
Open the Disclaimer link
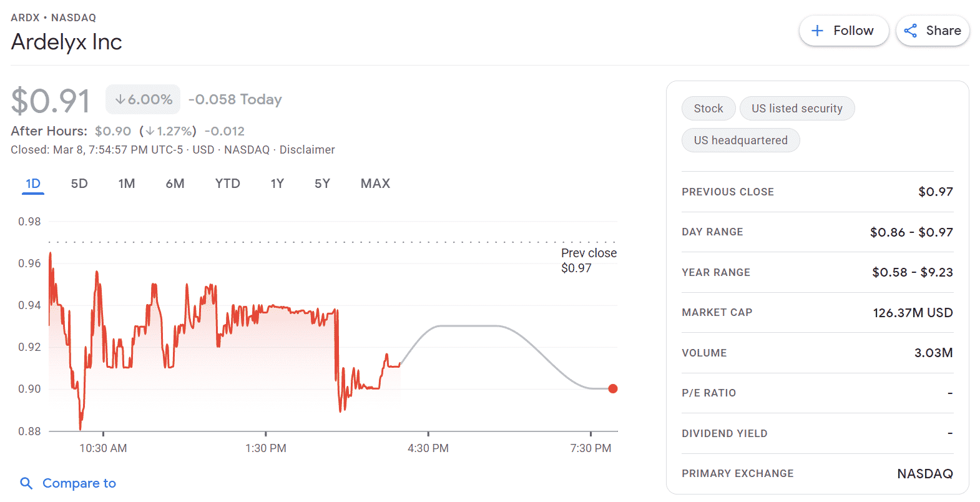tap(307, 150)
